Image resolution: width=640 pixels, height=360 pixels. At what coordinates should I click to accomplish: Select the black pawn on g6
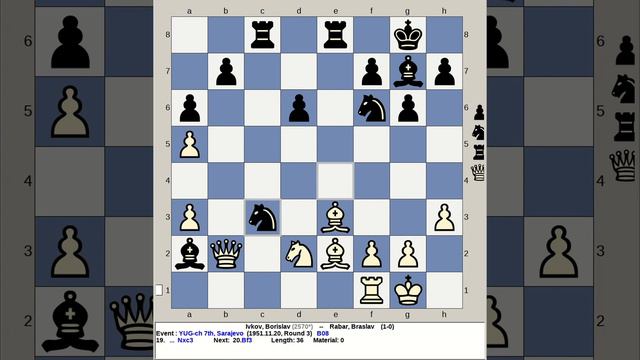click(x=408, y=108)
